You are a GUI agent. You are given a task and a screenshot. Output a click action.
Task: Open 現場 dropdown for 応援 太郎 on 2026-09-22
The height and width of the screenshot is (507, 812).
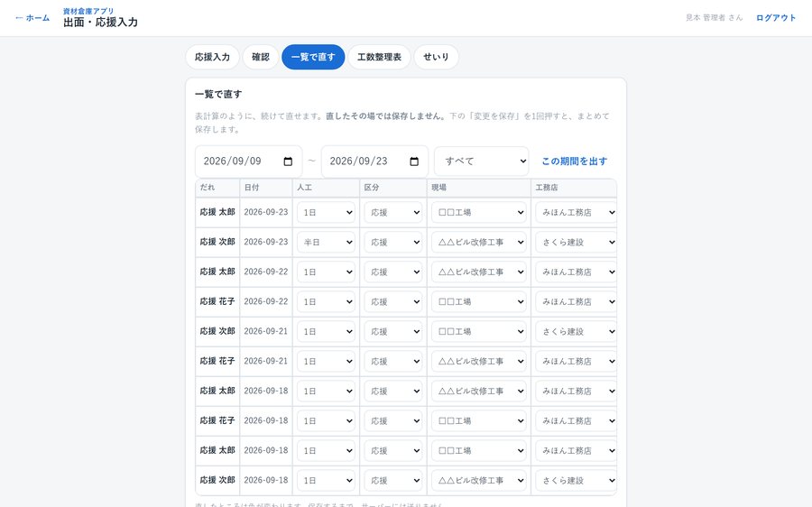[479, 272]
